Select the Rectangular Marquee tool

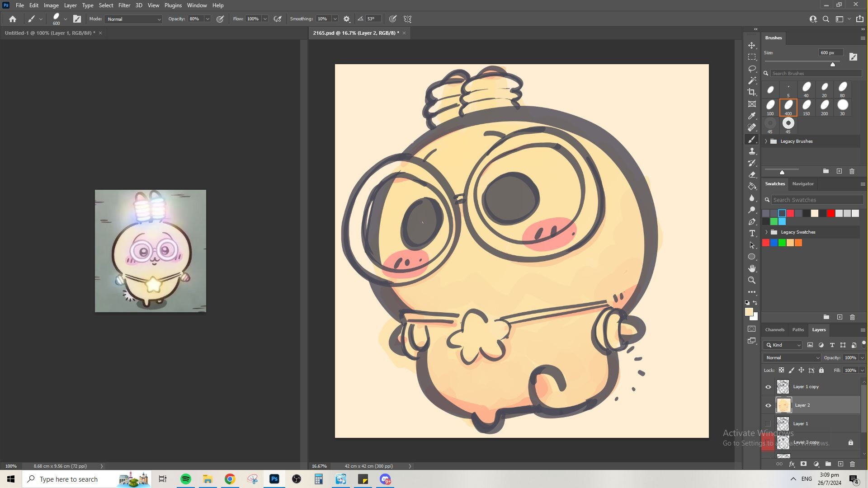point(752,57)
